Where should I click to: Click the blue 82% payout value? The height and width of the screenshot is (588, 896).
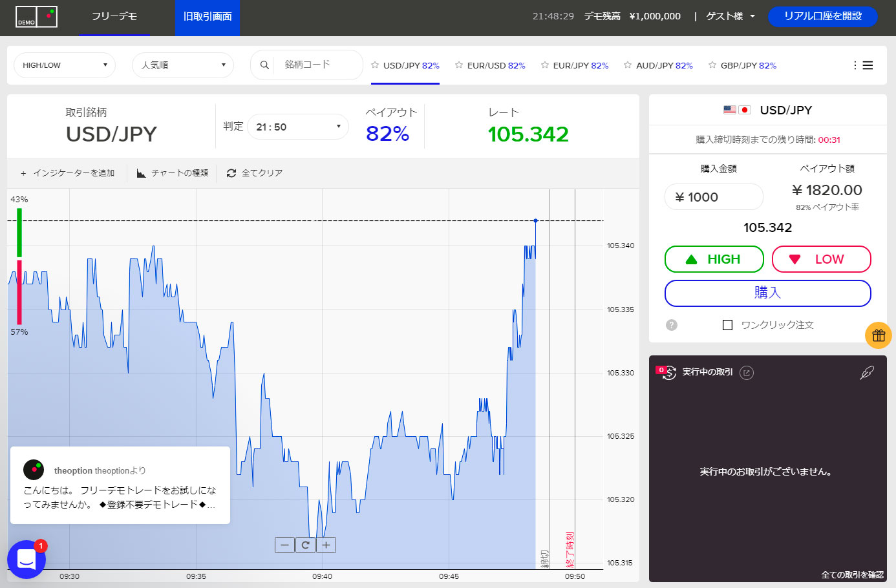[x=387, y=134]
